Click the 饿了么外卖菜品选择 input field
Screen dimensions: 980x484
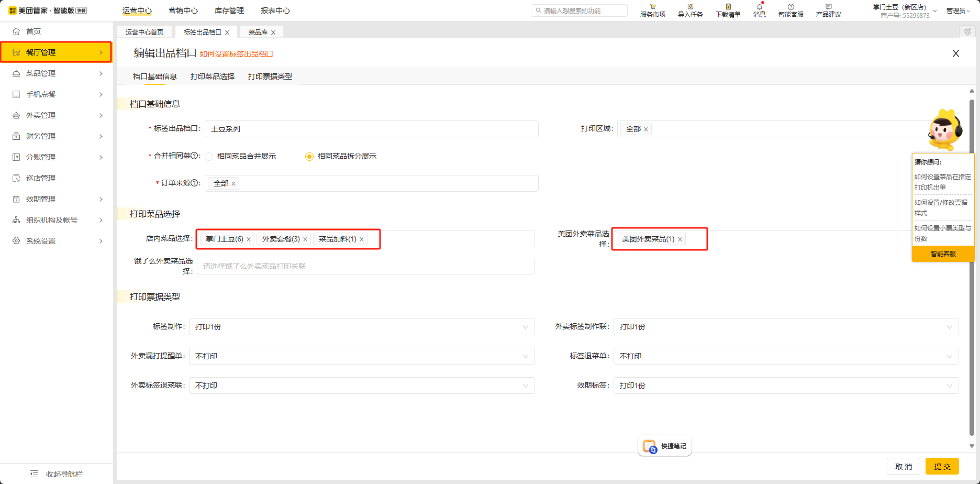(365, 266)
